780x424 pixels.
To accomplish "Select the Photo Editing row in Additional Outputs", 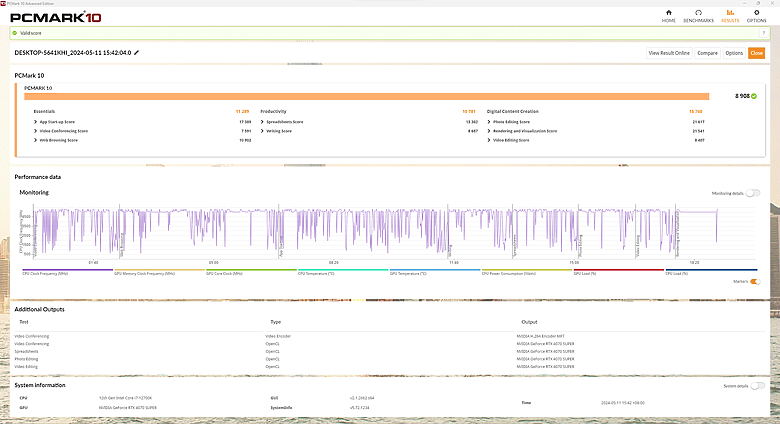I will click(390, 359).
